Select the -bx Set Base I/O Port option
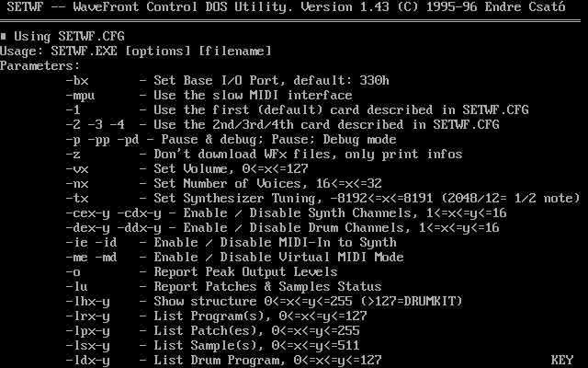The width and height of the screenshot is (588, 368). tap(77, 80)
